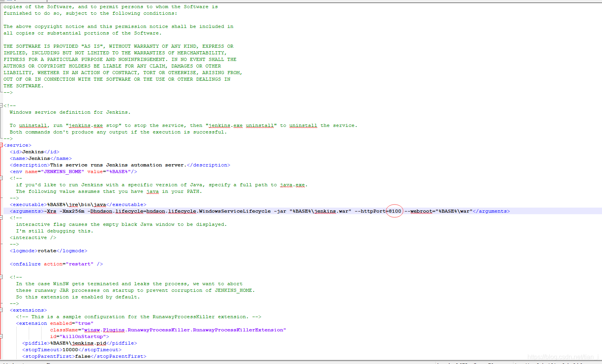Collapse the <service> fold marker
This screenshot has width=602, height=364.
(1, 145)
